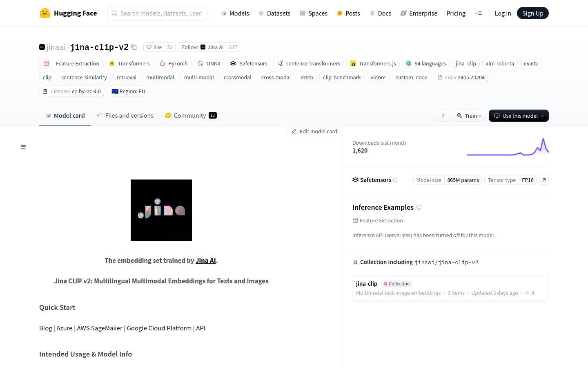Click the downloads trend chart
The width and height of the screenshot is (588, 368).
pyautogui.click(x=508, y=147)
